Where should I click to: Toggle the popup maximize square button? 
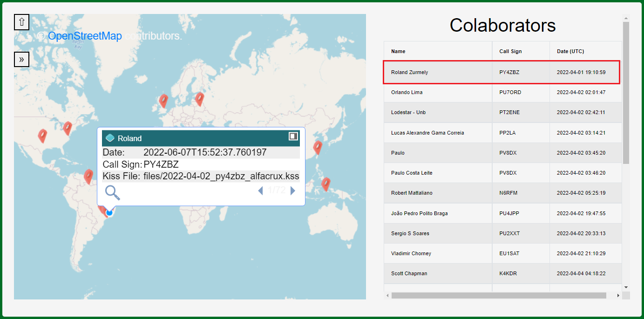(x=293, y=136)
